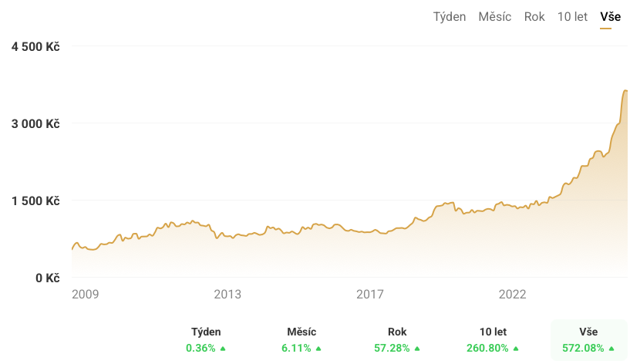Select the Rok 57.28% summary cell

[x=397, y=340]
